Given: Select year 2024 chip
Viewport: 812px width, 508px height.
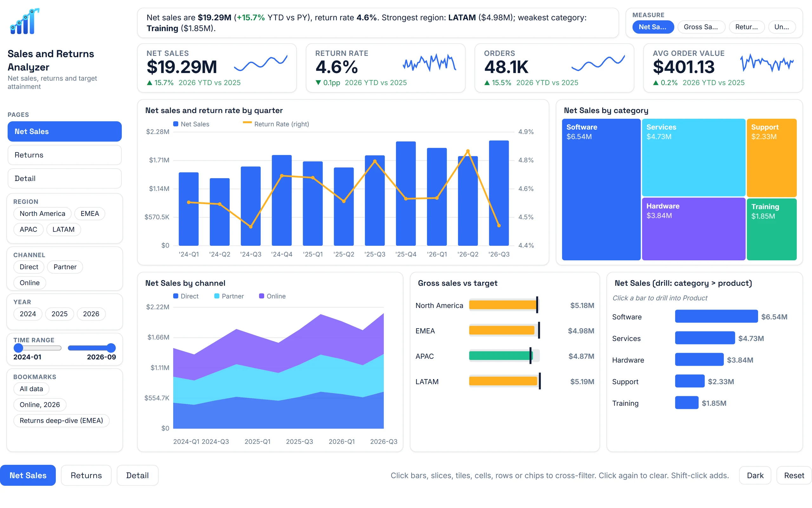Looking at the screenshot, I should point(28,314).
